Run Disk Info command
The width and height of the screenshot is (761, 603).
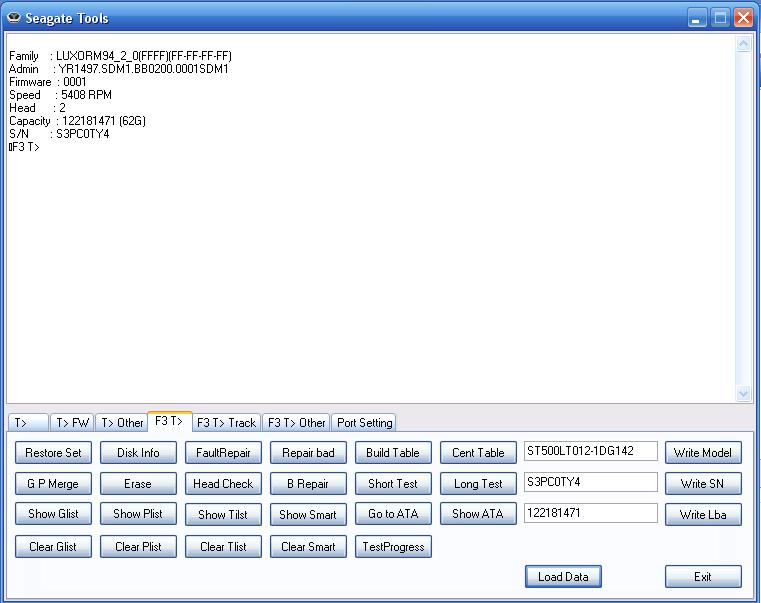[x=138, y=452]
